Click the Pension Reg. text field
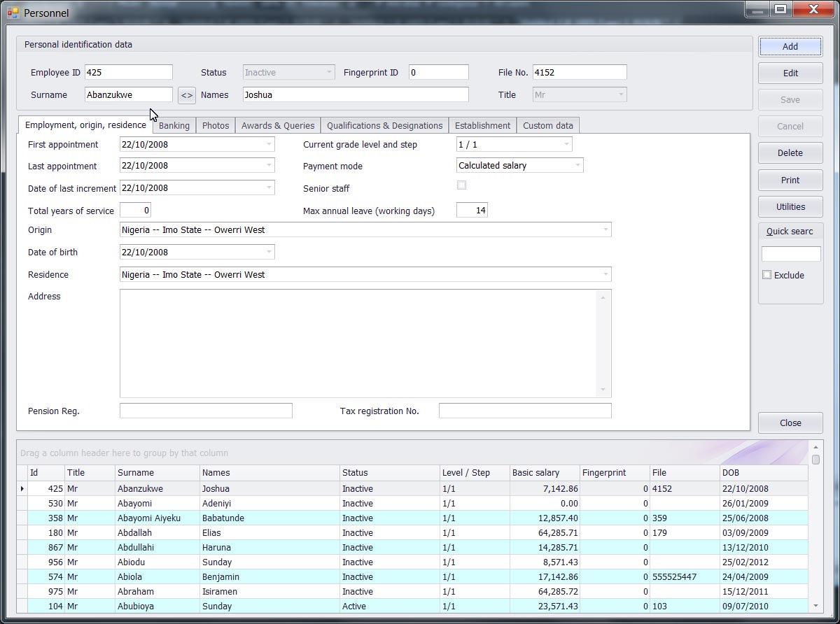The image size is (840, 624). click(x=206, y=411)
